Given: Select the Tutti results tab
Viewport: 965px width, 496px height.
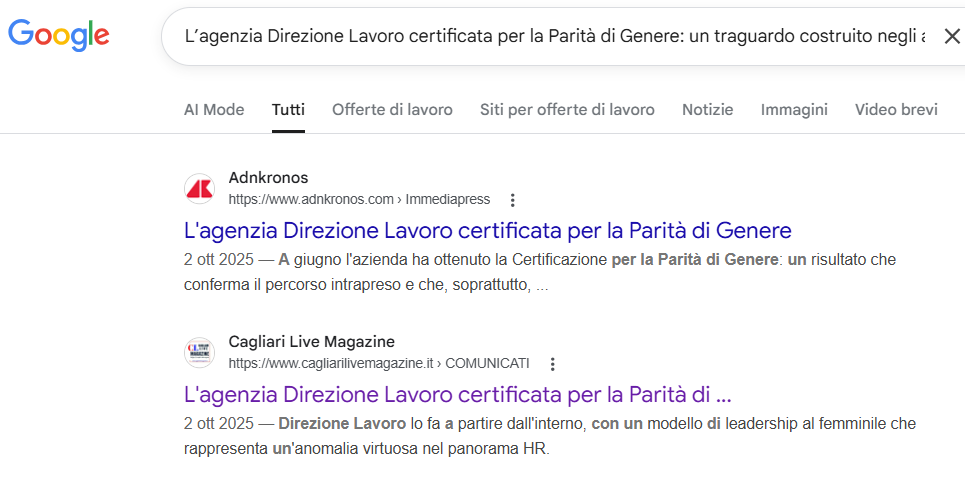Looking at the screenshot, I should tap(288, 110).
